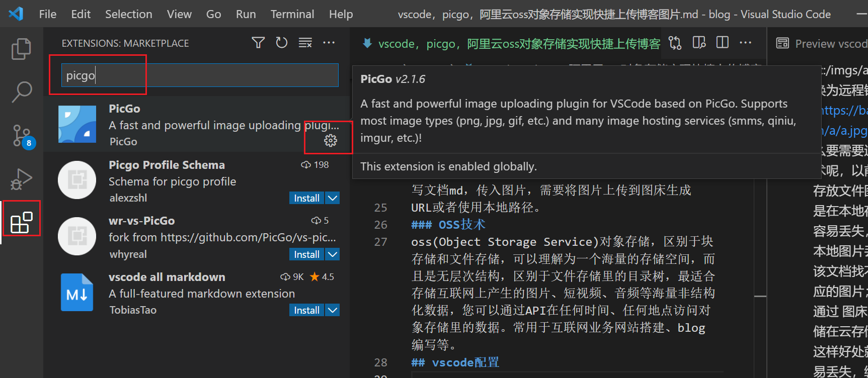Open the Selection menu
This screenshot has height=378, width=868.
[129, 14]
